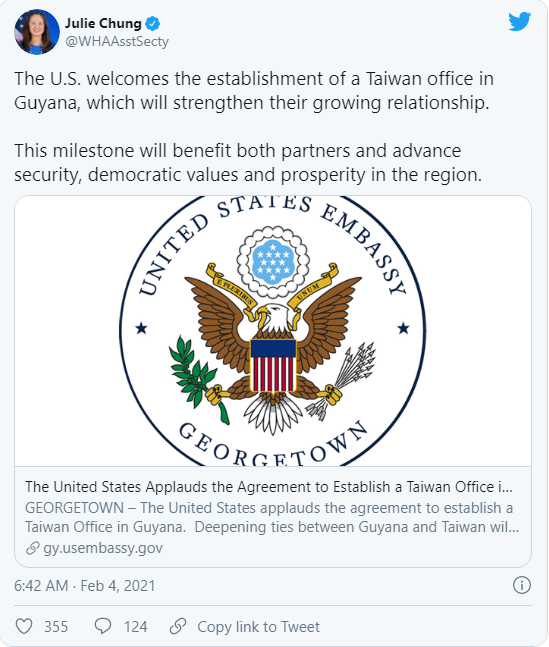Click the gy.usembassy.gov domain link

click(103, 548)
